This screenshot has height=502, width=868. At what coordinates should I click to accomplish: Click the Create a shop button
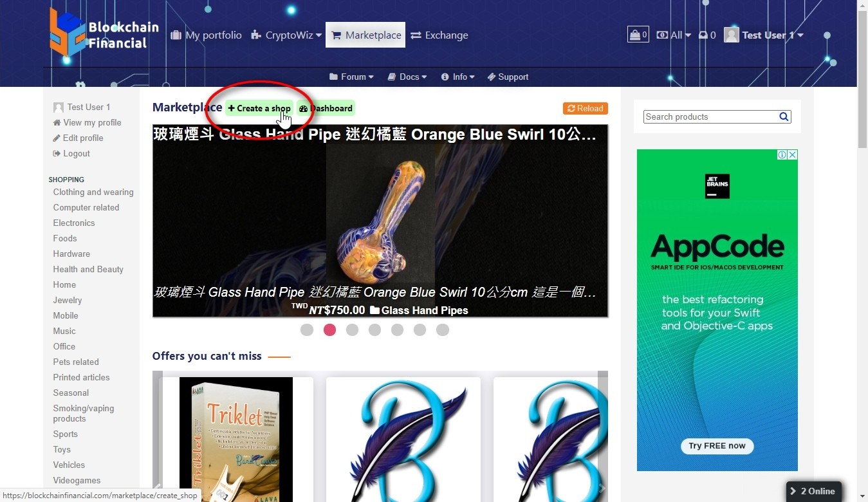point(259,108)
